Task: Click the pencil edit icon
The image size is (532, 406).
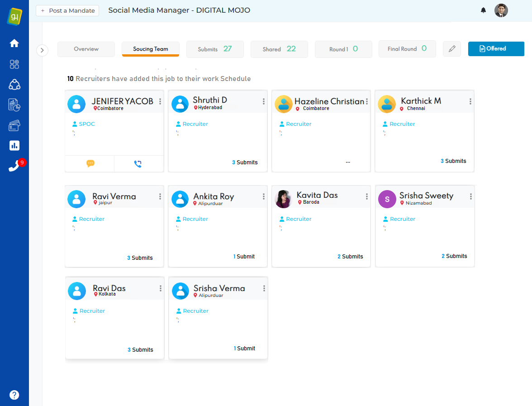Action: point(451,49)
